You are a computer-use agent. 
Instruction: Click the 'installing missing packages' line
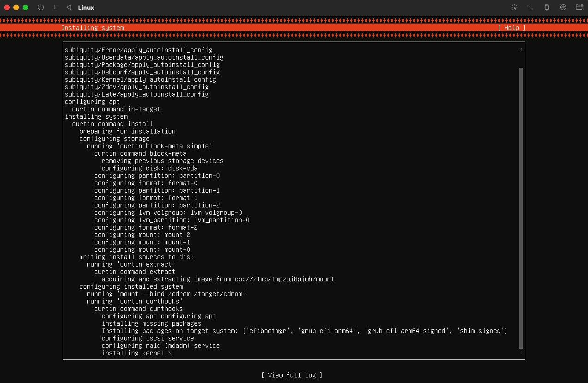pyautogui.click(x=152, y=323)
